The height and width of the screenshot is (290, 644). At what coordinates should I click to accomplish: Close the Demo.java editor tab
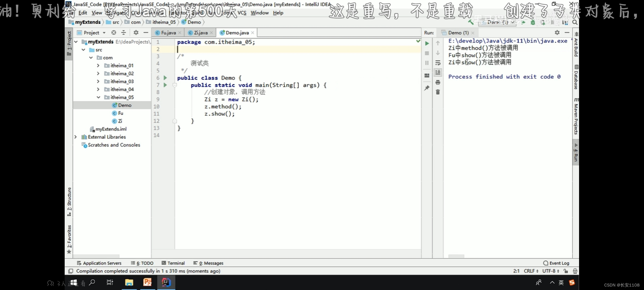point(253,33)
